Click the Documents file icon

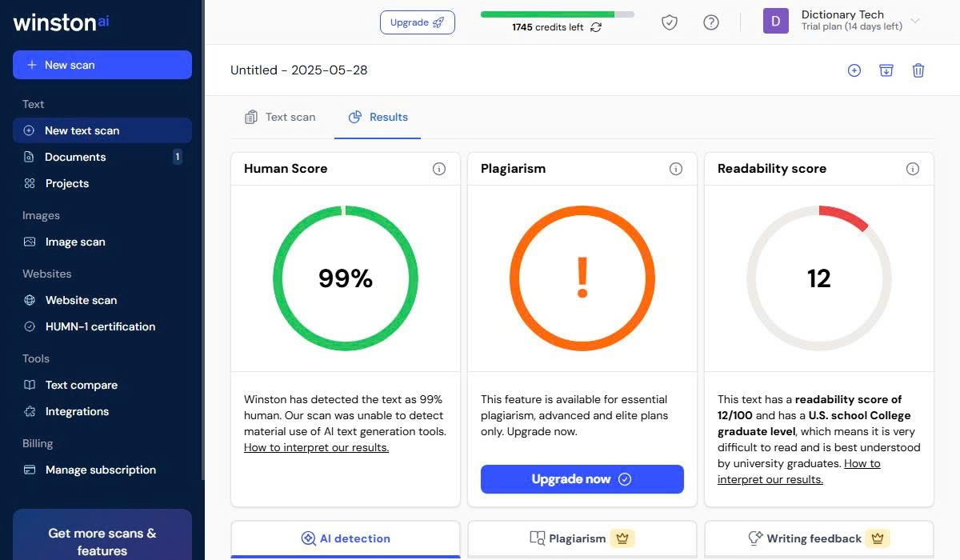point(30,157)
